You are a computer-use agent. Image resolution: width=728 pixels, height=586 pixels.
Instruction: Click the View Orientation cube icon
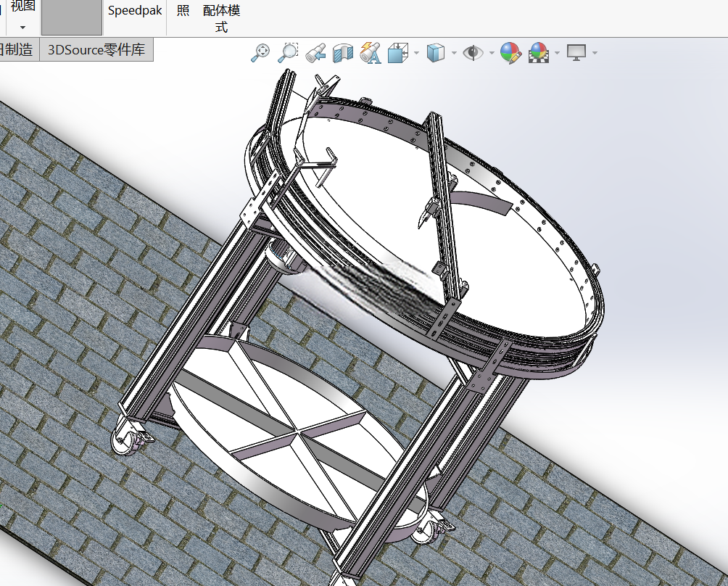point(398,52)
